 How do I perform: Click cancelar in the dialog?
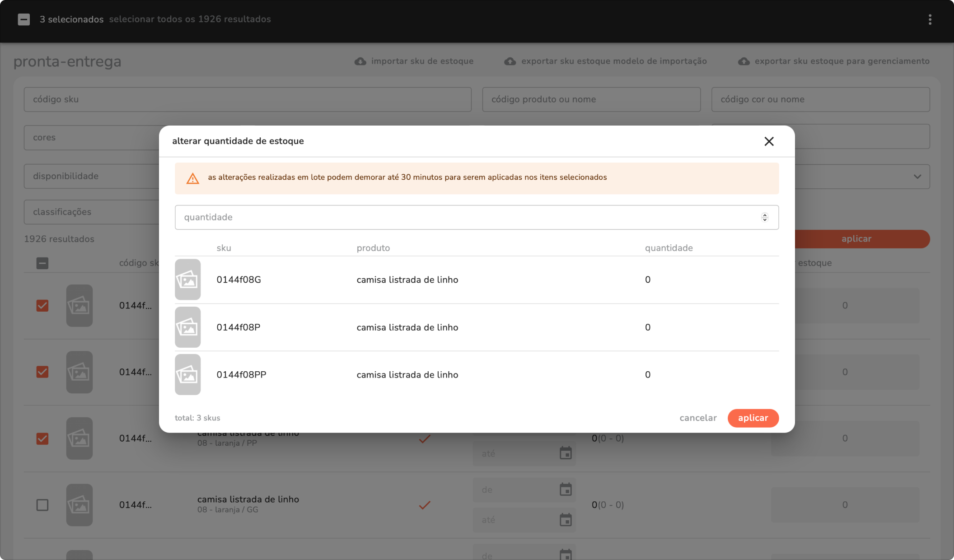[698, 418]
